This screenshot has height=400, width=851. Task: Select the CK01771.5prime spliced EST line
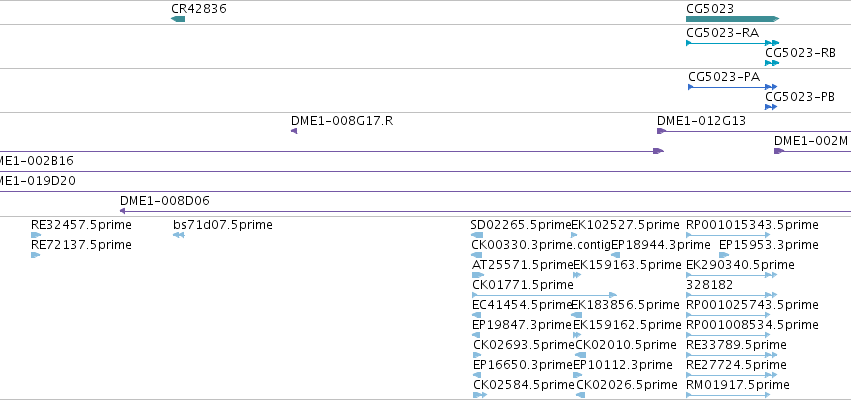544,295
